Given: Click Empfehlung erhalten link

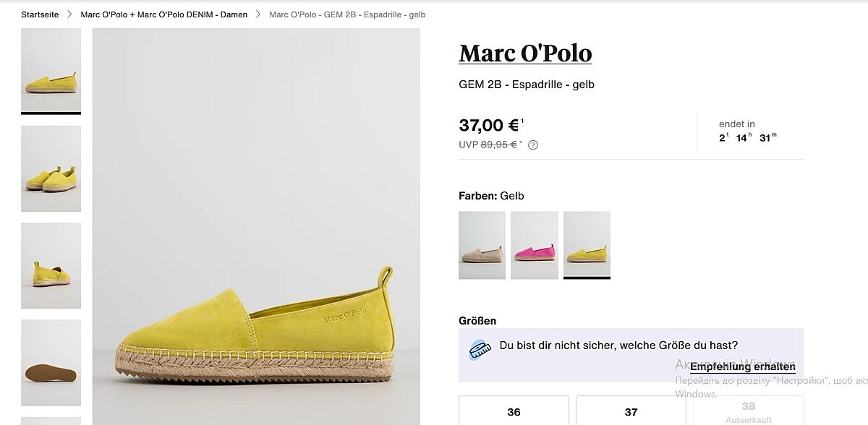Looking at the screenshot, I should [x=742, y=367].
